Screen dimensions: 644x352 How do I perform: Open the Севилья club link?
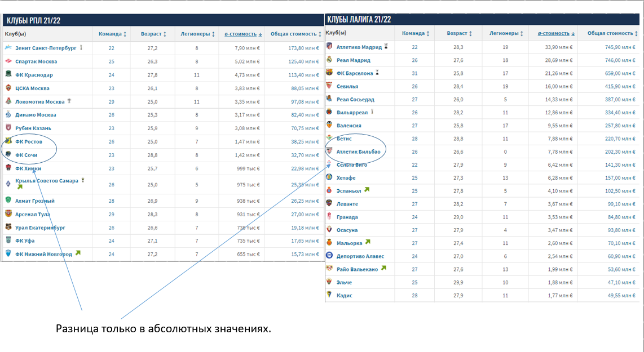click(347, 87)
